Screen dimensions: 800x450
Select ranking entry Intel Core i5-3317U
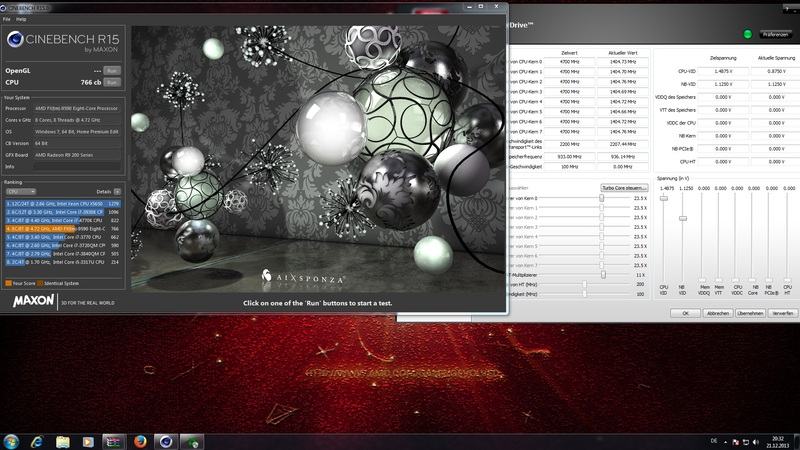click(x=63, y=262)
